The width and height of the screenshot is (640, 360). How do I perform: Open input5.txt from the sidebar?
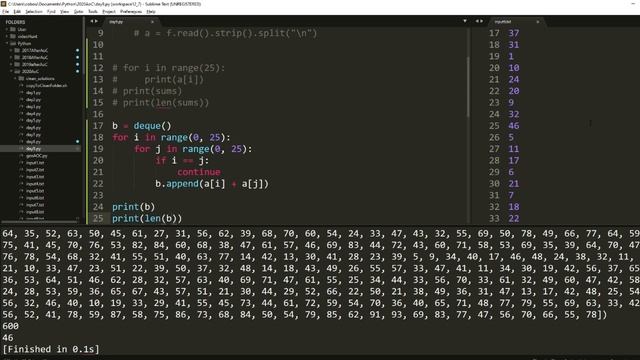pos(35,191)
